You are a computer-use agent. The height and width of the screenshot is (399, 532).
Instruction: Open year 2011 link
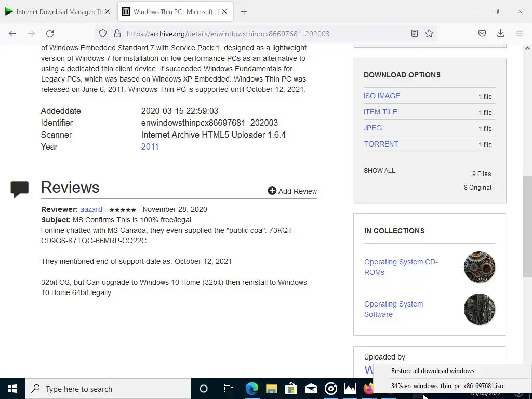tap(150, 147)
